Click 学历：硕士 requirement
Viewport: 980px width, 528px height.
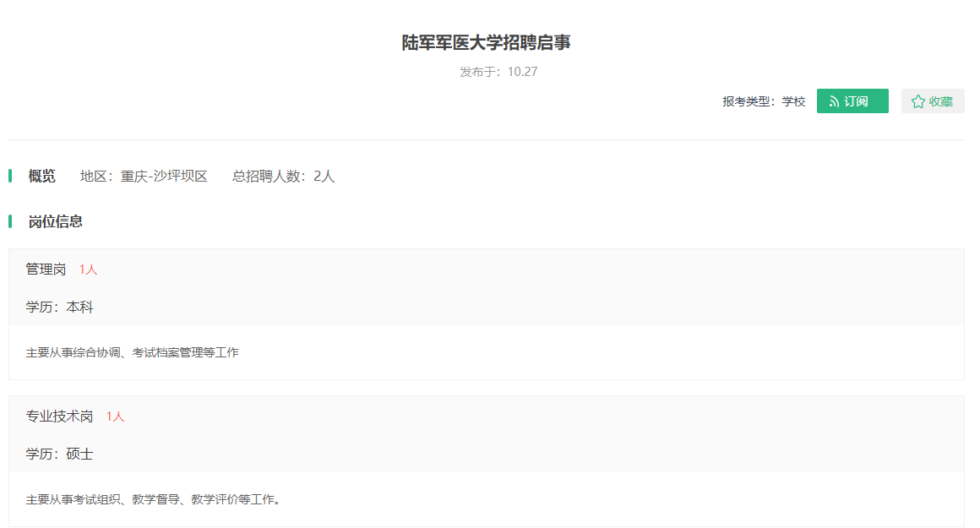tap(59, 454)
